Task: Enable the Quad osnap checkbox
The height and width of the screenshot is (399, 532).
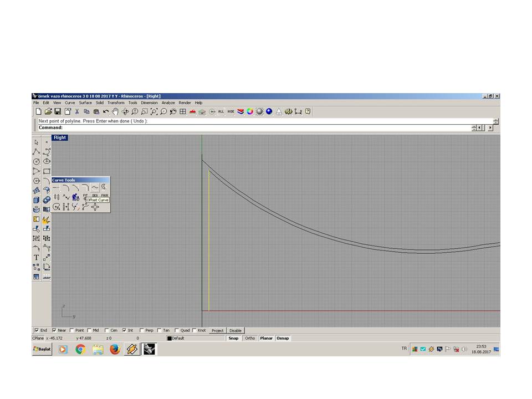Action: 177,330
